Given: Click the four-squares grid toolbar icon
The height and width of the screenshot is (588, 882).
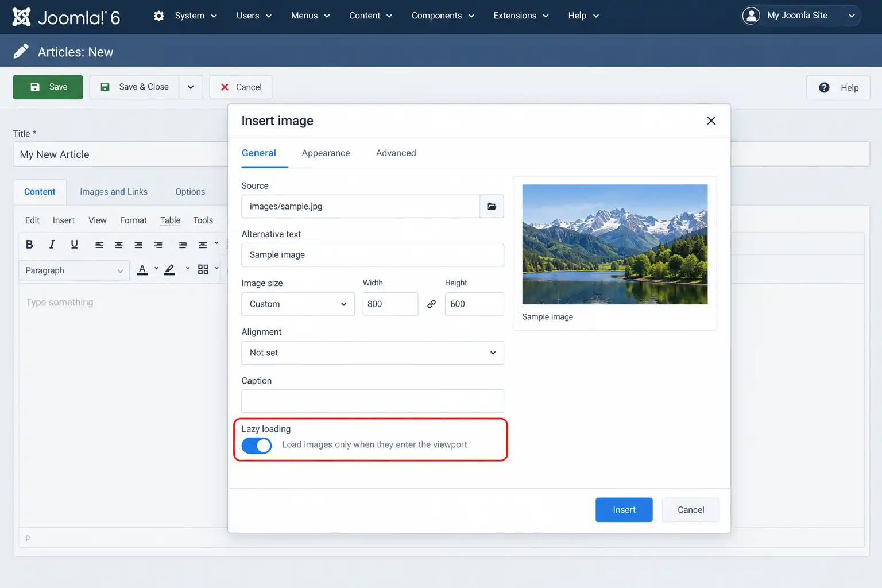Looking at the screenshot, I should point(203,269).
